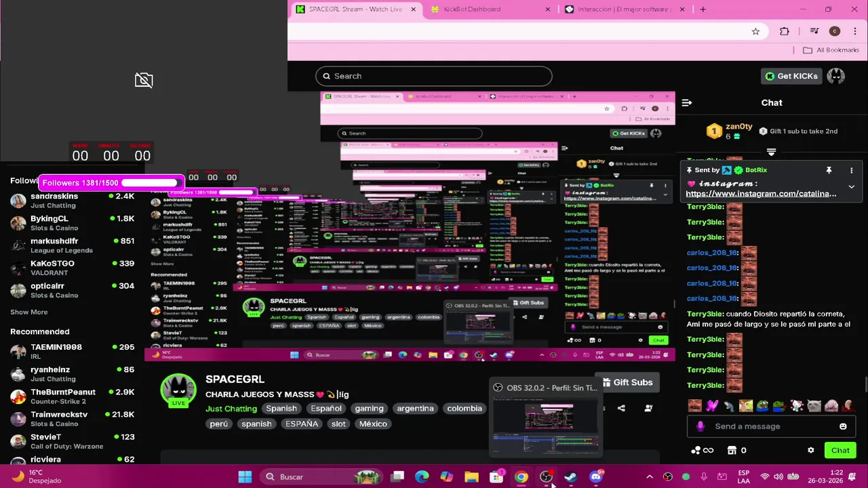Open markushdlfr channel in sidebar
The image size is (868, 488).
tap(72, 245)
